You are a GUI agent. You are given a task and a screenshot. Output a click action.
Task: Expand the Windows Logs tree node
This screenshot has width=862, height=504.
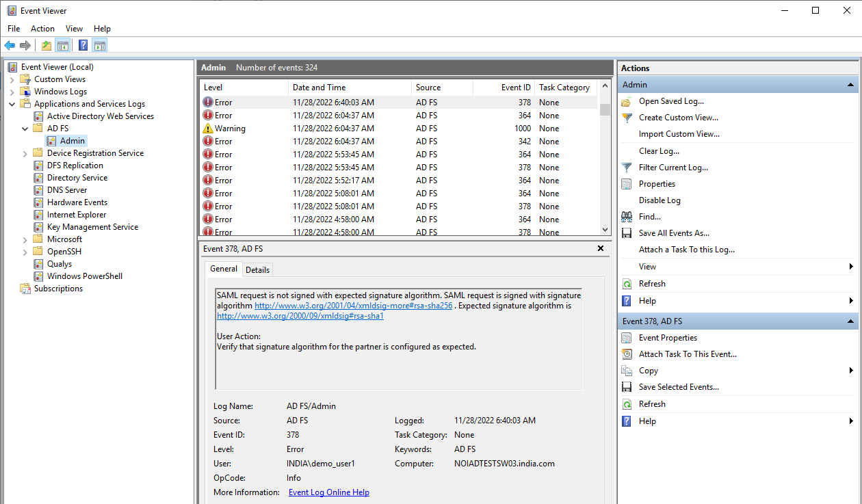coord(12,92)
